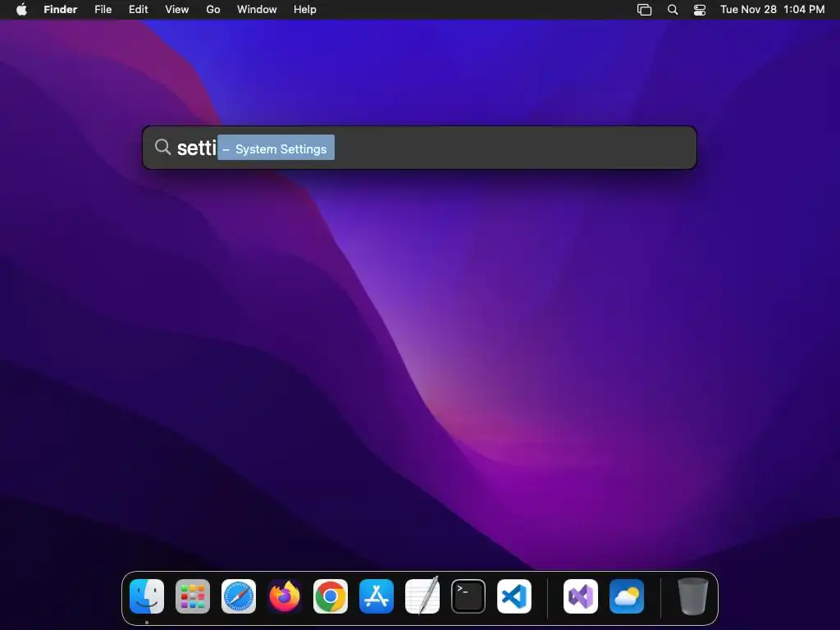Open the App Store from the Dock
The image size is (840, 630).
coord(377,596)
